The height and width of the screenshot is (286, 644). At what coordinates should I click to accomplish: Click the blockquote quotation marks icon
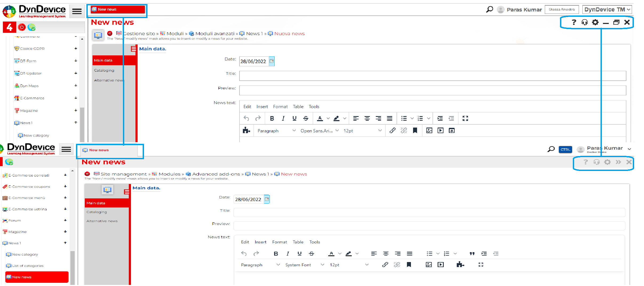pos(472,254)
